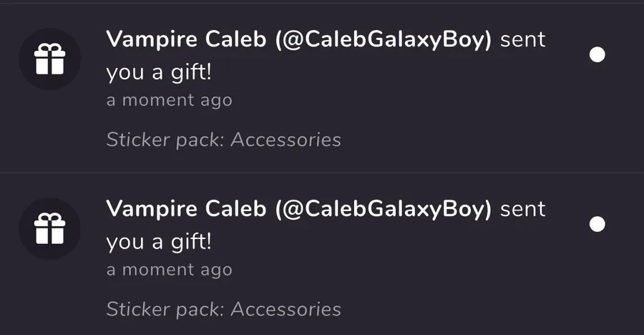Click the gift icon in the first notification
The height and width of the screenshot is (335, 644).
point(49,59)
